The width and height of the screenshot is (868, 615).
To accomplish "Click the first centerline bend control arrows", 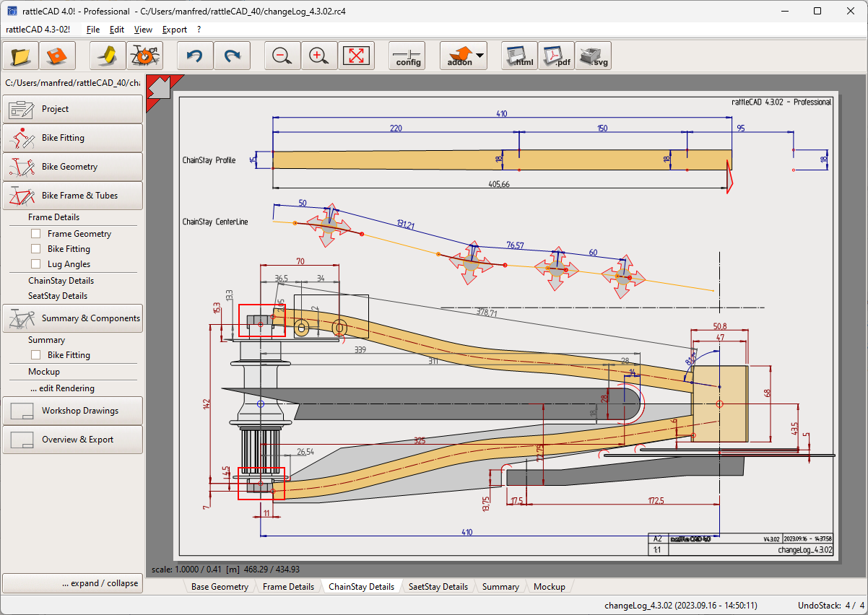I will click(x=329, y=227).
